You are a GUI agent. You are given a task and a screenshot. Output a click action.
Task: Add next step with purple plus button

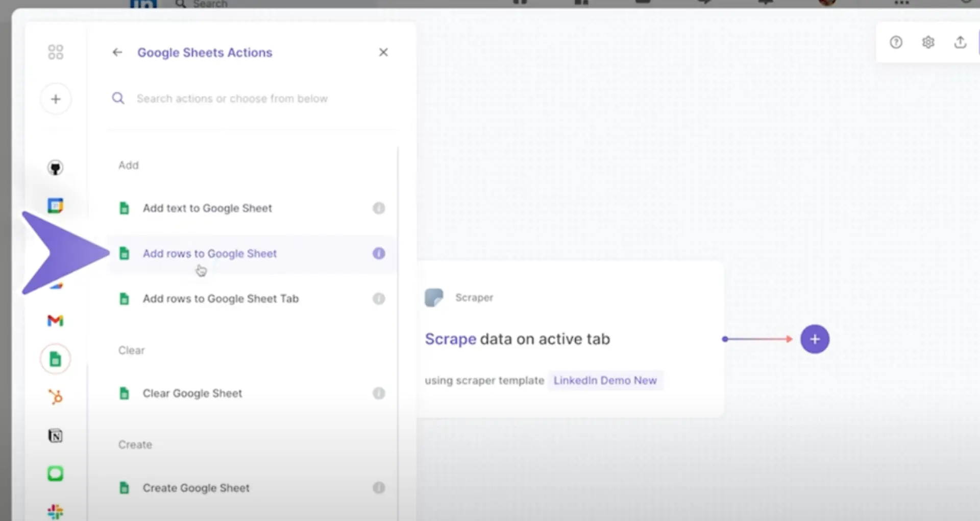tap(815, 339)
